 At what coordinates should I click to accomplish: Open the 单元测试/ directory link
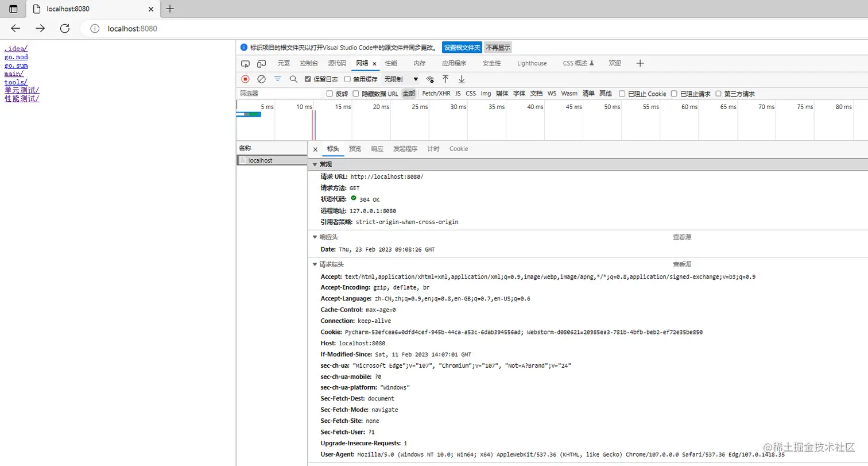22,90
